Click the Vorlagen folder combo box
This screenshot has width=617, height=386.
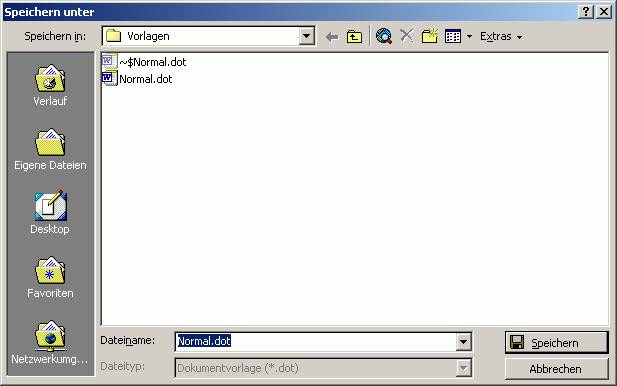pyautogui.click(x=209, y=36)
